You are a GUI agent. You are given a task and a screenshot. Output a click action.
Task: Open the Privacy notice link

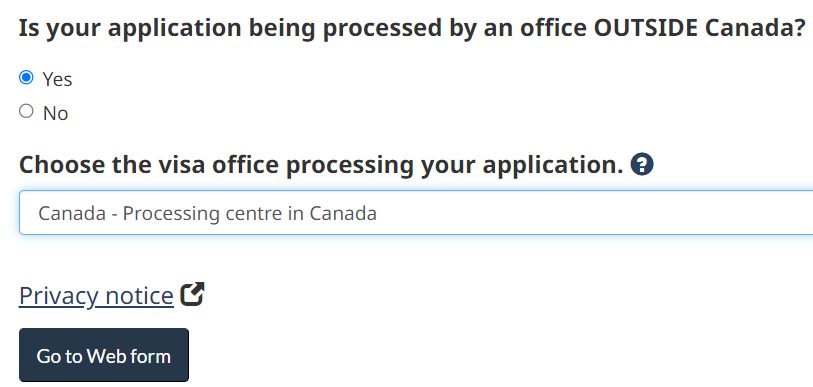coord(96,296)
